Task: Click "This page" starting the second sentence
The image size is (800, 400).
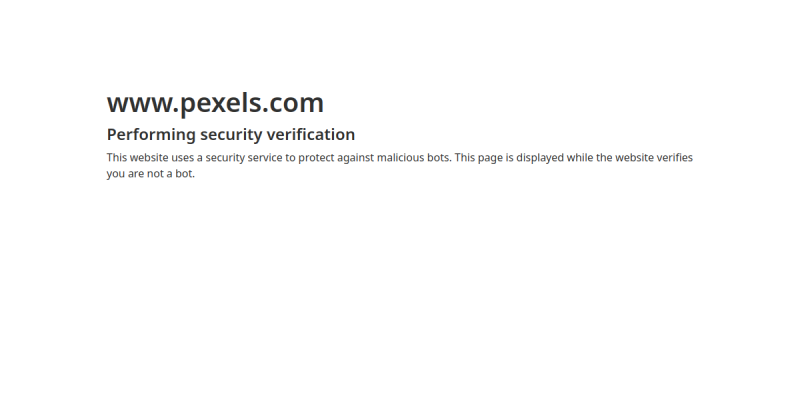Action: click(479, 158)
